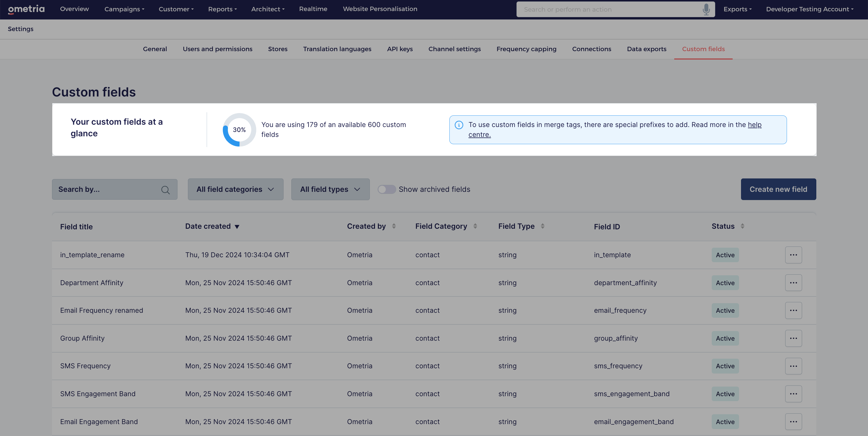Viewport: 868px width, 436px height.
Task: Toggle Show archived fields switch
Action: (x=386, y=189)
